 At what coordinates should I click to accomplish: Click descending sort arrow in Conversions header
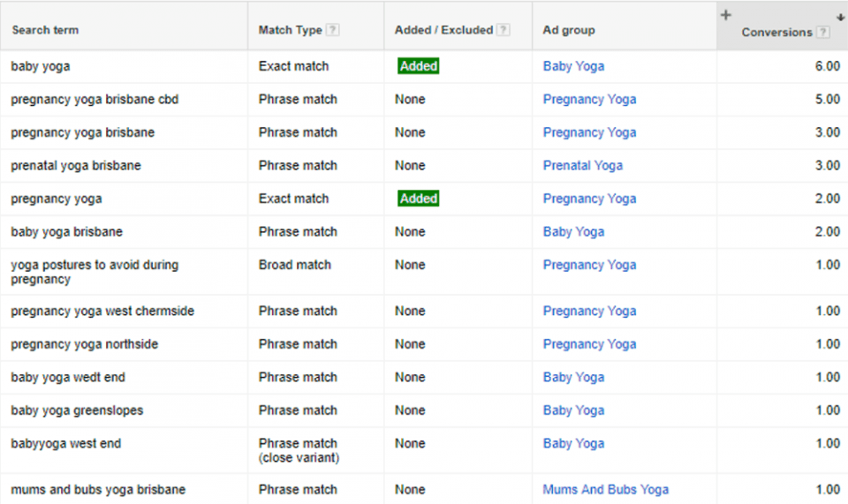839,16
